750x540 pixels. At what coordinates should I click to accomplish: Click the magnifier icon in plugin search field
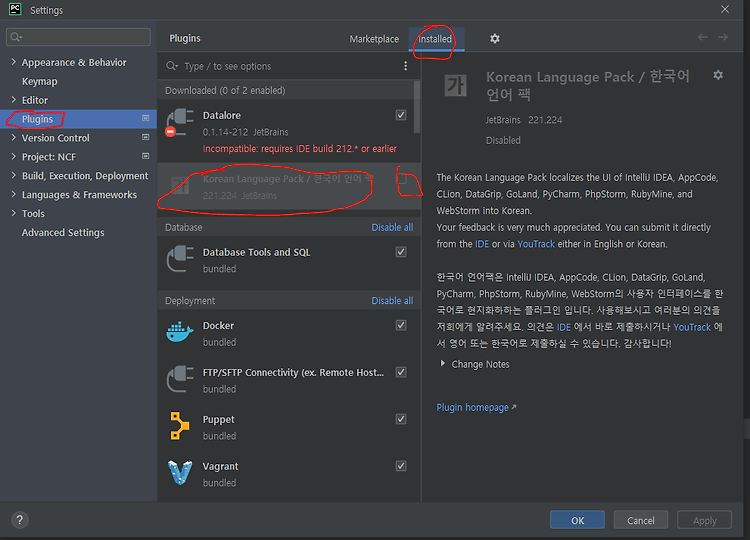[x=172, y=66]
